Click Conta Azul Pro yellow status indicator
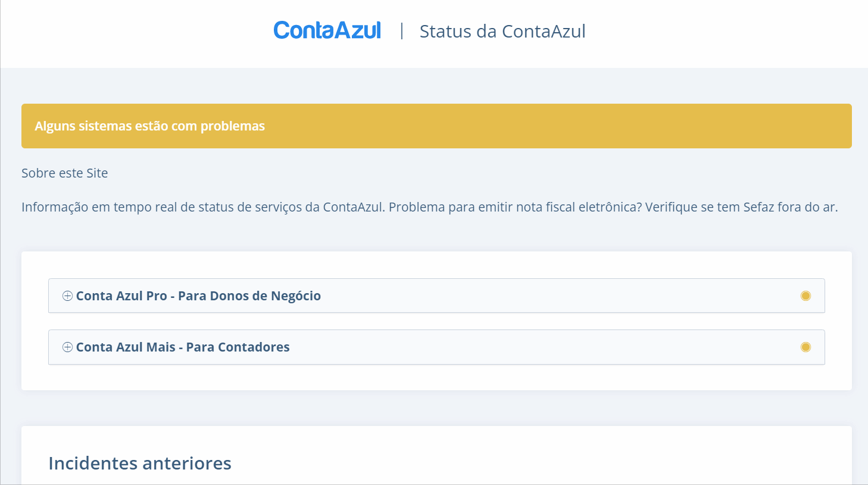868x485 pixels. click(x=805, y=296)
